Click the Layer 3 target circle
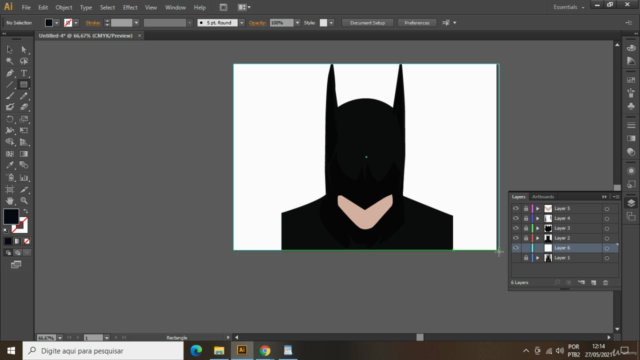The height and width of the screenshot is (360, 640). (607, 229)
